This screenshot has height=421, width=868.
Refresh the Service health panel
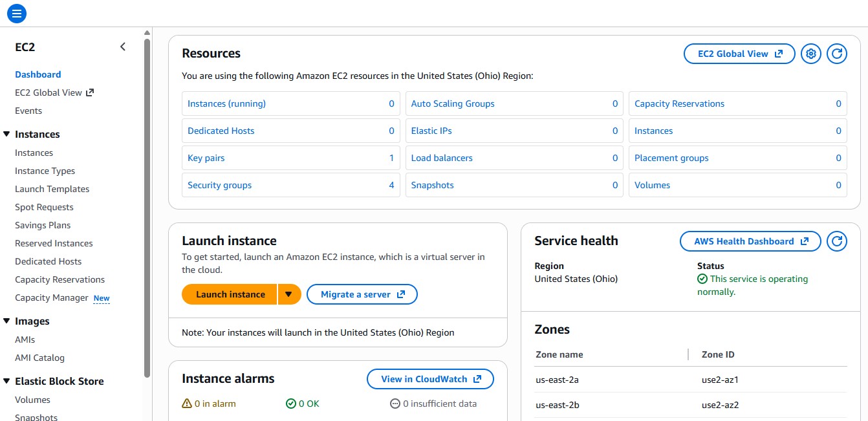click(x=837, y=241)
